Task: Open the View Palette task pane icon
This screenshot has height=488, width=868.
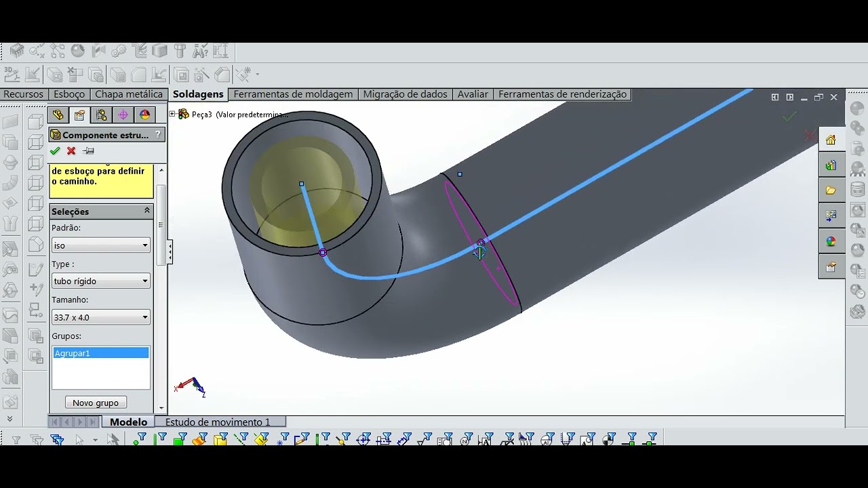Action: [x=831, y=216]
